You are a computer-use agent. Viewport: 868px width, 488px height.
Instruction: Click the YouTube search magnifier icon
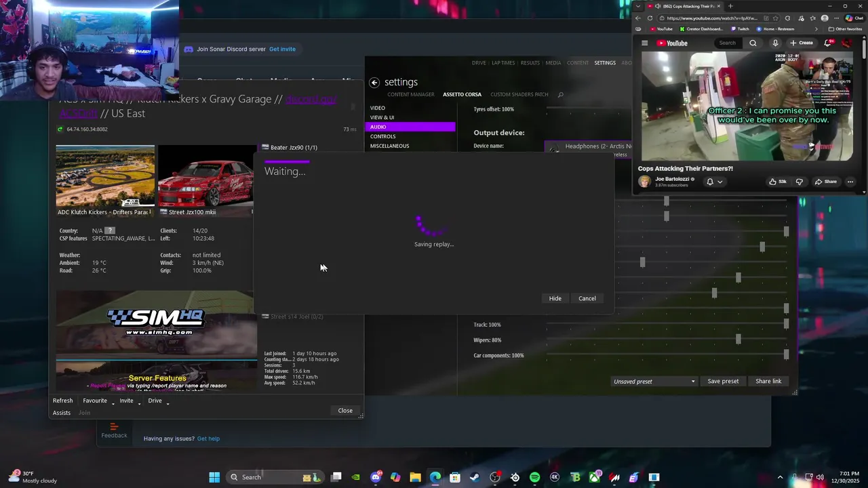(x=753, y=43)
